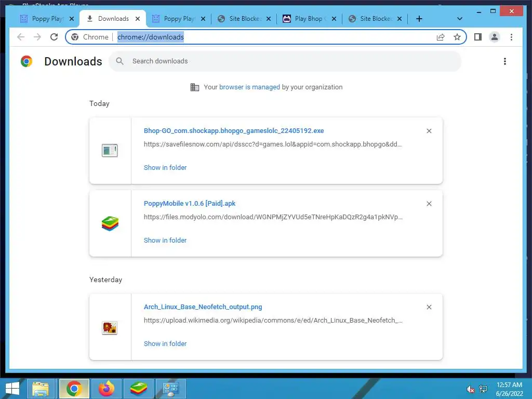Open the Arch_Linux_Base_Neofetch_output.png link
This screenshot has height=399, width=532.
click(203, 307)
